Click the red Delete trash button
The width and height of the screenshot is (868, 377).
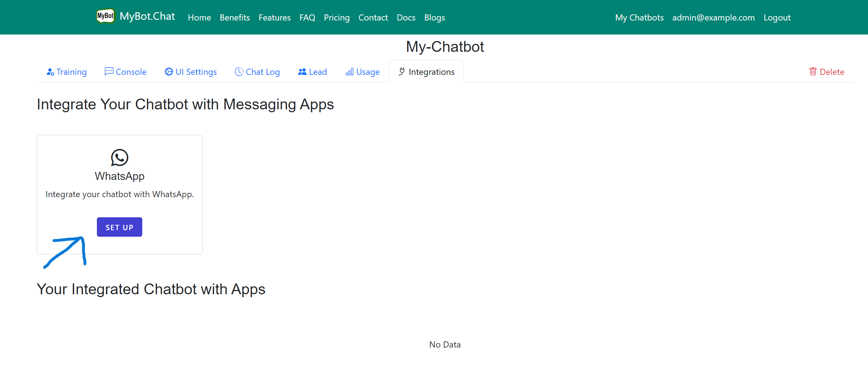click(x=827, y=72)
